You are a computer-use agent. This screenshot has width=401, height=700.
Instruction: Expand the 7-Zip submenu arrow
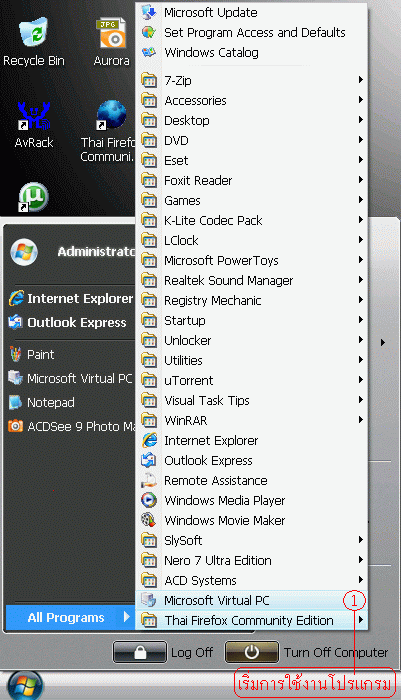point(360,80)
